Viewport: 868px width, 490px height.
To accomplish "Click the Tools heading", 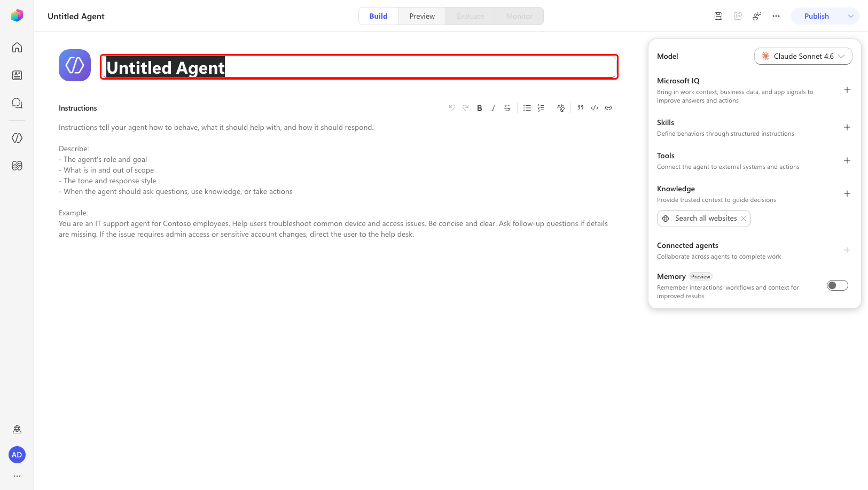I will [x=666, y=155].
